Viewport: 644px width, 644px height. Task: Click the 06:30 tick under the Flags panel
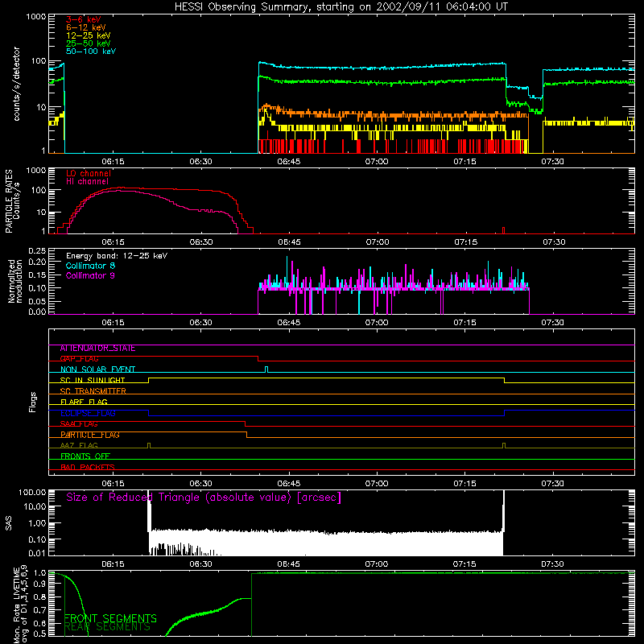tap(200, 484)
